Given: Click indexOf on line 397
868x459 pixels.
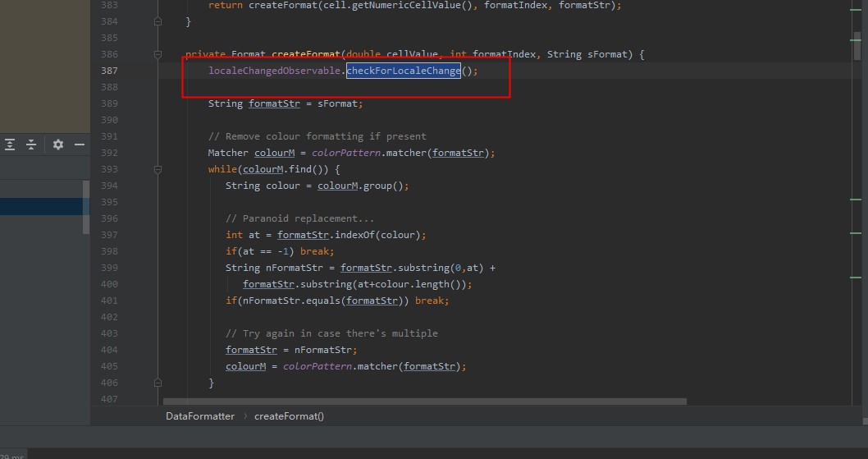Looking at the screenshot, I should (355, 235).
